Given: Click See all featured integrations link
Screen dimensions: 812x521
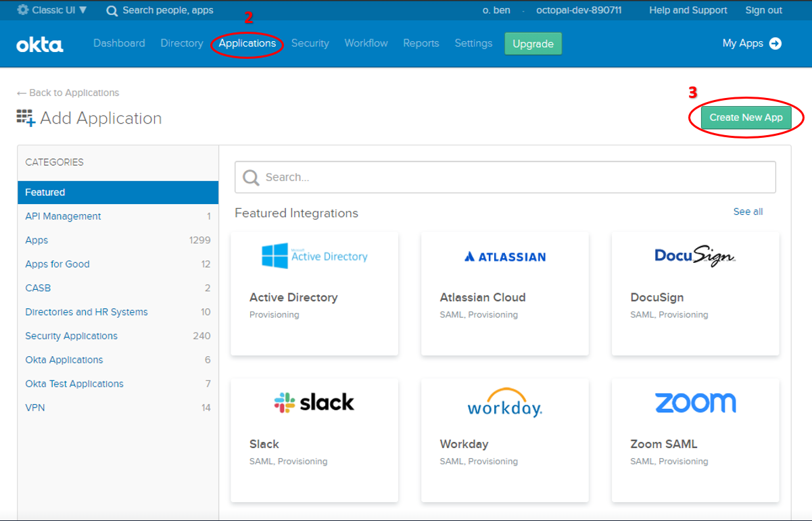Looking at the screenshot, I should pyautogui.click(x=748, y=212).
